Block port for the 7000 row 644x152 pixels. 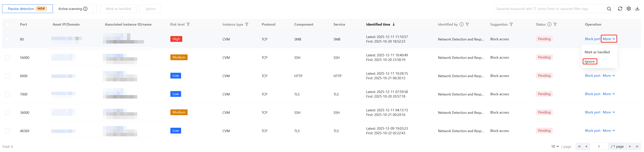(x=592, y=94)
